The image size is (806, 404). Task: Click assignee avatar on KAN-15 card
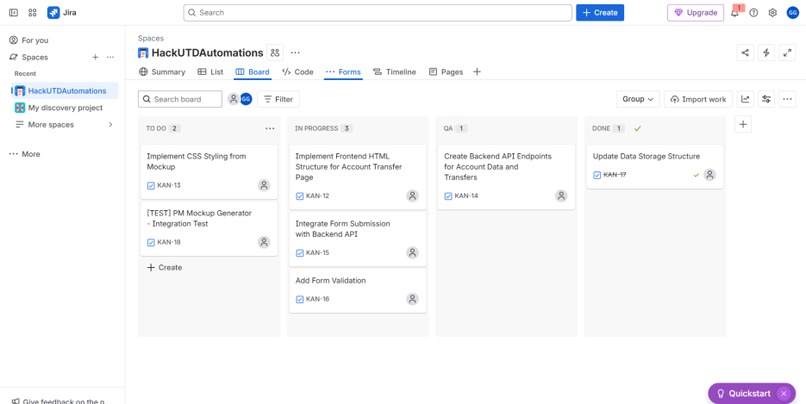412,252
